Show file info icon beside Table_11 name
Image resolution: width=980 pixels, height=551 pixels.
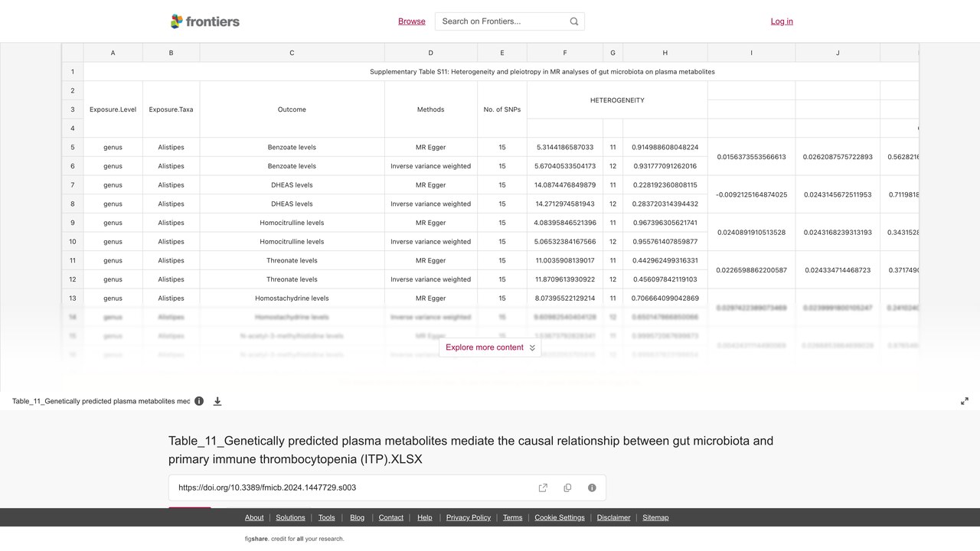[x=199, y=401]
